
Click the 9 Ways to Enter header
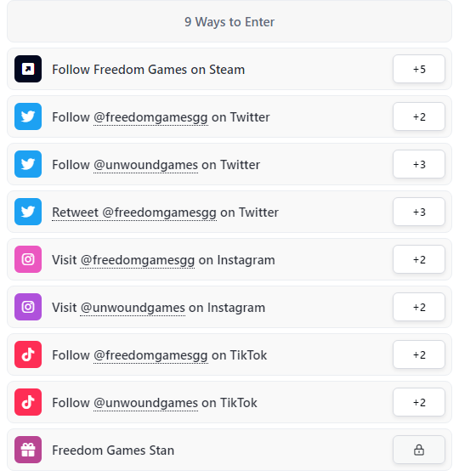coord(229,21)
